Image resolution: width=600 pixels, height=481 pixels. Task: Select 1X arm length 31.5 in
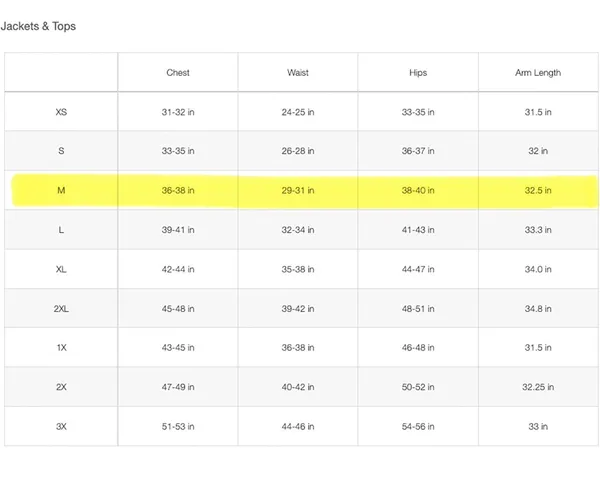[538, 348]
